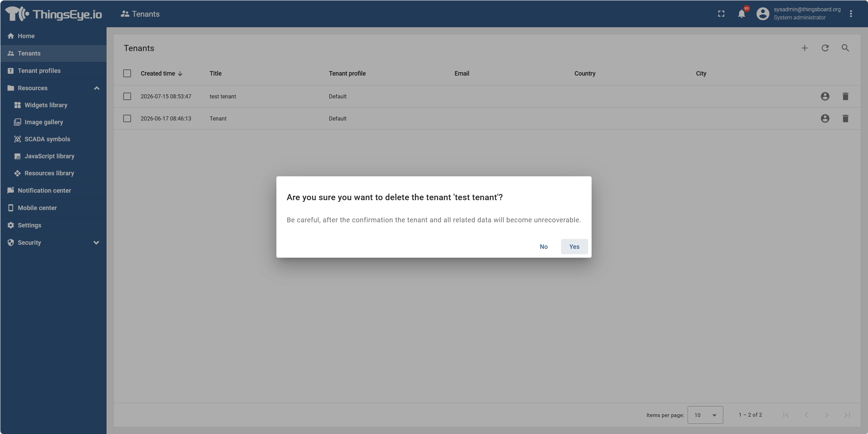868x434 pixels.
Task: Click the Settings gear icon
Action: pos(11,225)
